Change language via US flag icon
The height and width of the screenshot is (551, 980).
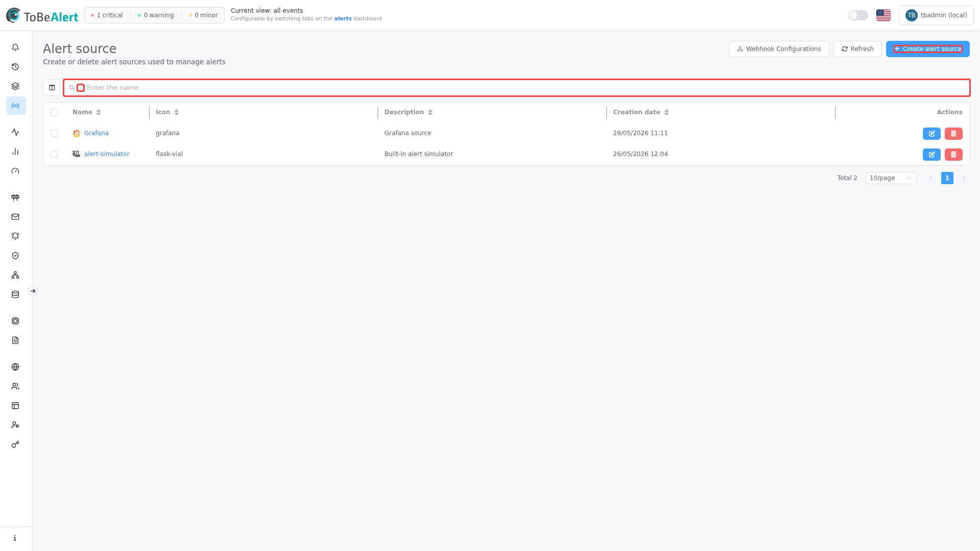click(884, 15)
